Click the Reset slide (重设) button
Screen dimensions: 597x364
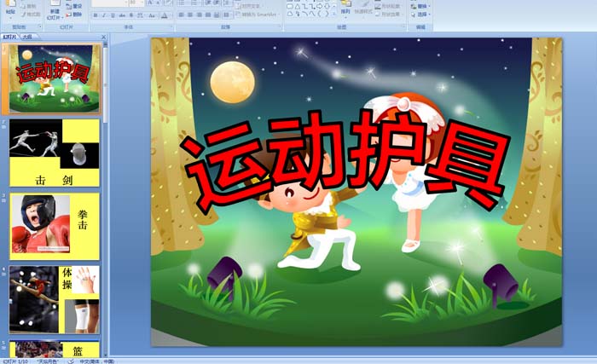[74, 7]
